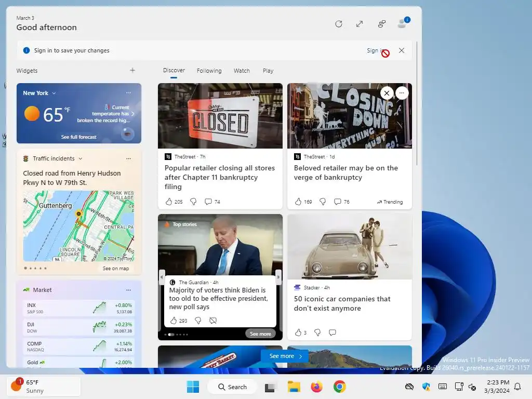Click See full forecast link
Screen dimensions: 532x399
[79, 137]
